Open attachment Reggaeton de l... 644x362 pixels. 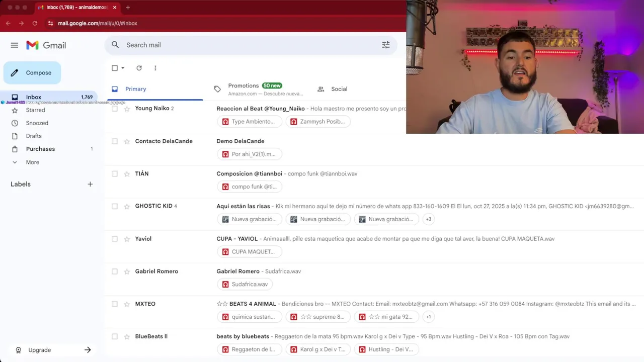(x=250, y=349)
